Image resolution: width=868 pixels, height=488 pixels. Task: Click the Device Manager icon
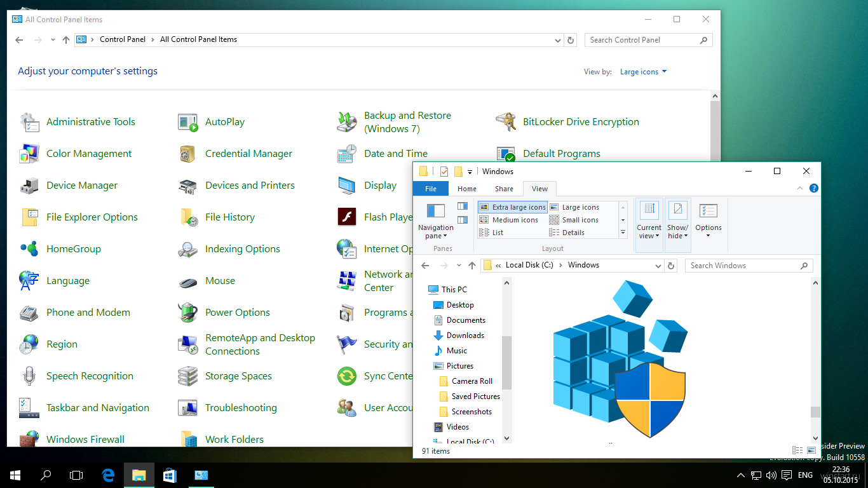tap(29, 186)
